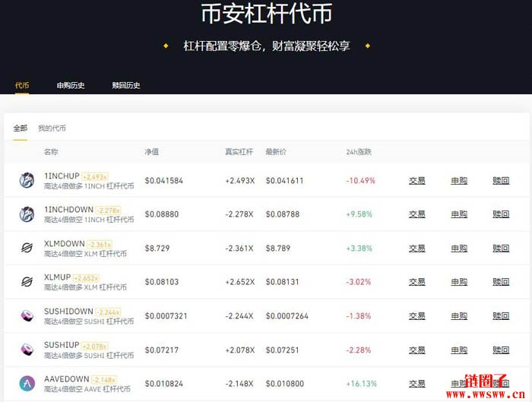Click the 净值 column header
The image size is (532, 402).
(152, 152)
